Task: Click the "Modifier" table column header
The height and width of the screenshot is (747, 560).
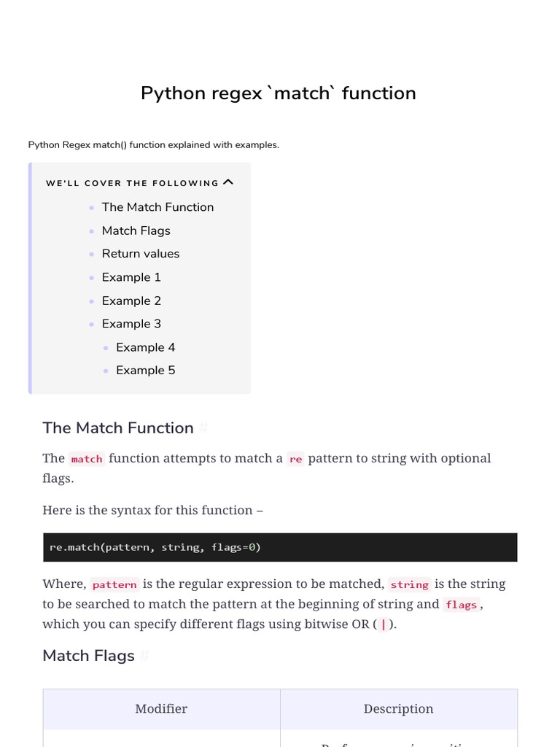Action: click(161, 709)
